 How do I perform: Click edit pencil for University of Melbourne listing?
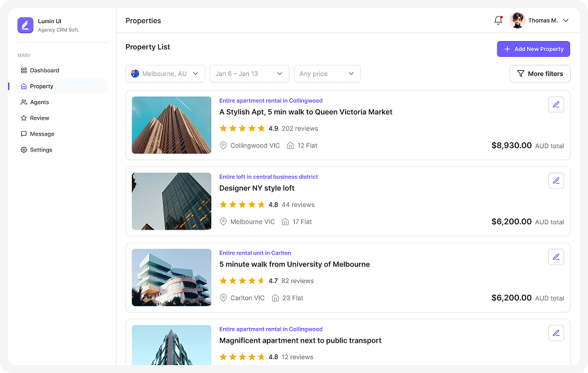coord(556,257)
